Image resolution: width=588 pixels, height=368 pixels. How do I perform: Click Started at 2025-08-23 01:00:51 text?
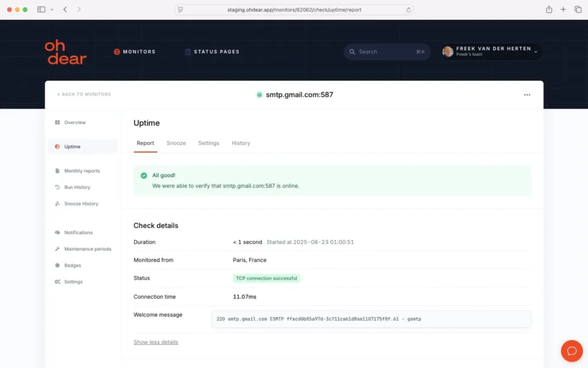coord(310,242)
